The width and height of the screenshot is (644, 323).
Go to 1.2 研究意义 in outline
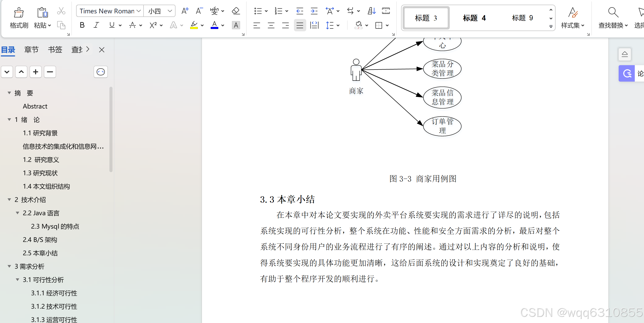(41, 160)
